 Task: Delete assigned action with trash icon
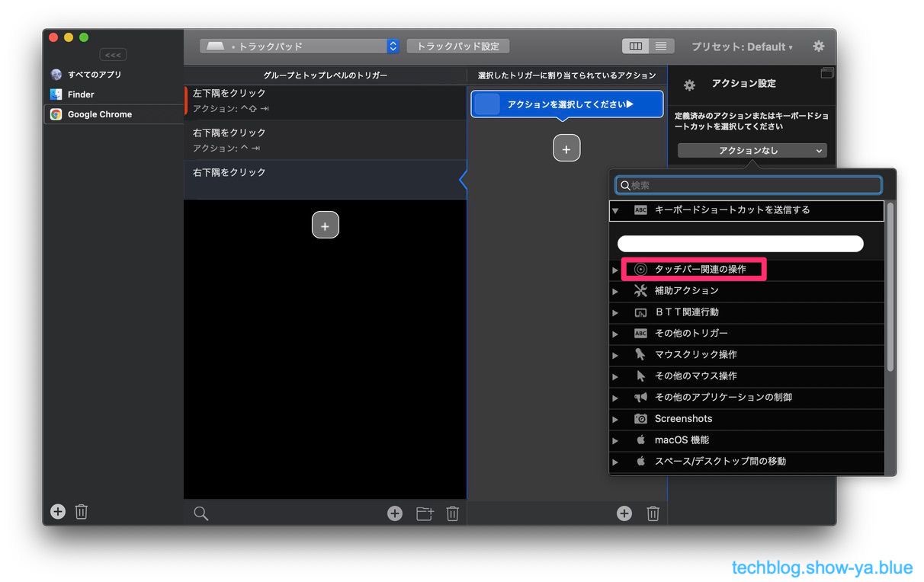pos(653,513)
